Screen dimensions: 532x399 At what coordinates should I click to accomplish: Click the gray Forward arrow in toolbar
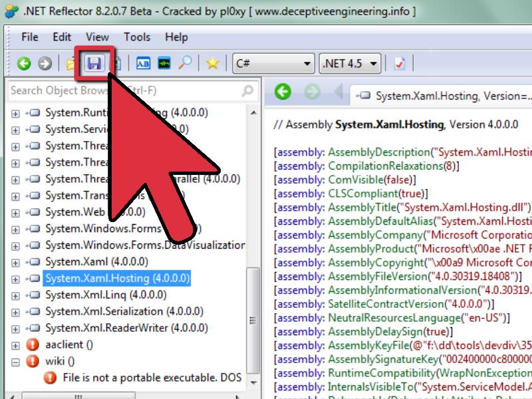pyautogui.click(x=45, y=63)
